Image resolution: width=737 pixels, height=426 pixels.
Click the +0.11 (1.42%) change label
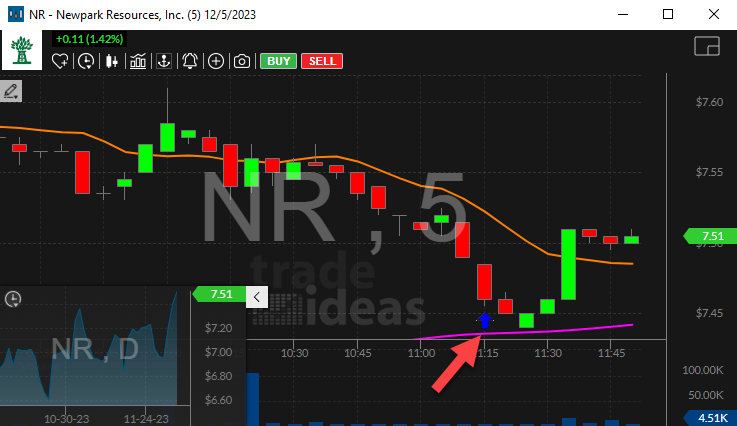pos(89,39)
